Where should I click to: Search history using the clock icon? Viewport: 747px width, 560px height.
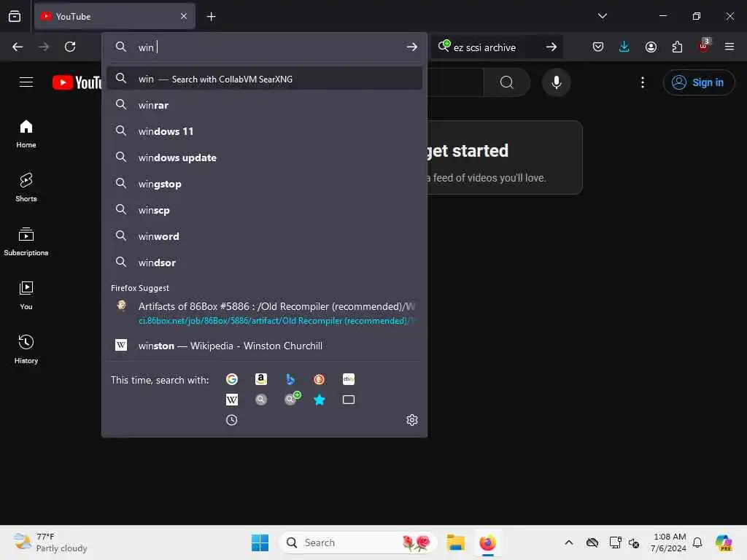pyautogui.click(x=232, y=420)
